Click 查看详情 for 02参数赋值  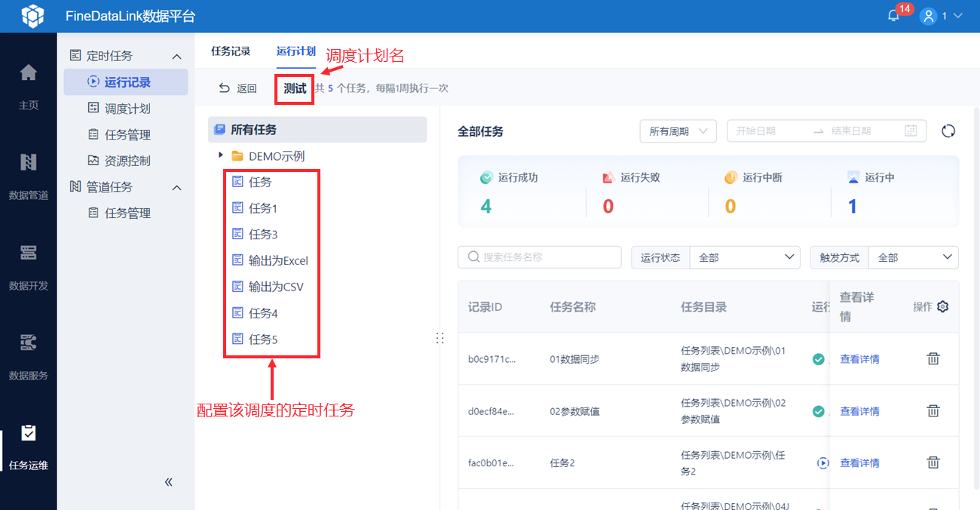coord(859,411)
